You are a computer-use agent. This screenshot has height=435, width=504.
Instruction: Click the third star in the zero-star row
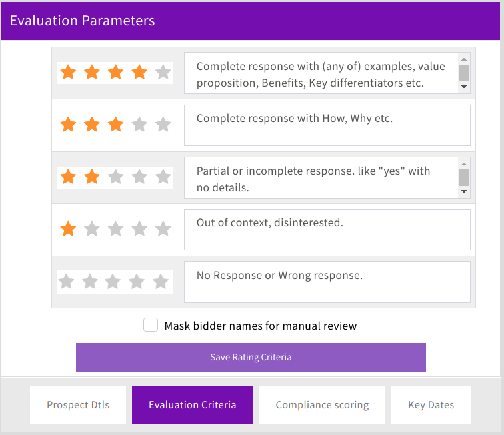click(x=113, y=282)
